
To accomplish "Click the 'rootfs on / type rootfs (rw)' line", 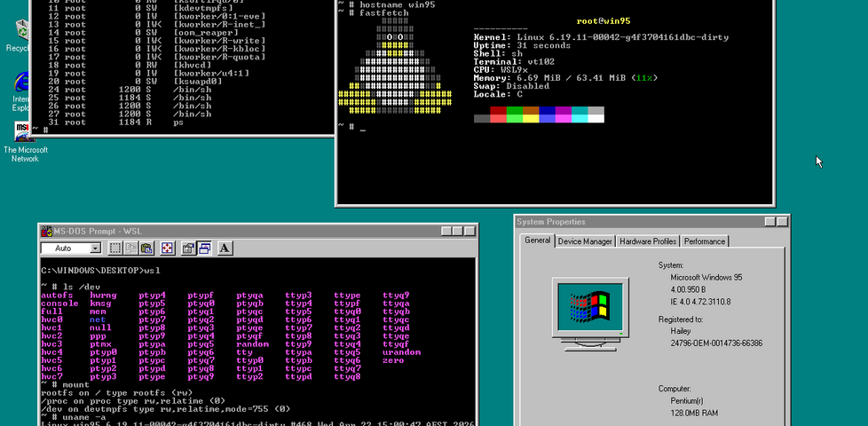I will (x=117, y=393).
